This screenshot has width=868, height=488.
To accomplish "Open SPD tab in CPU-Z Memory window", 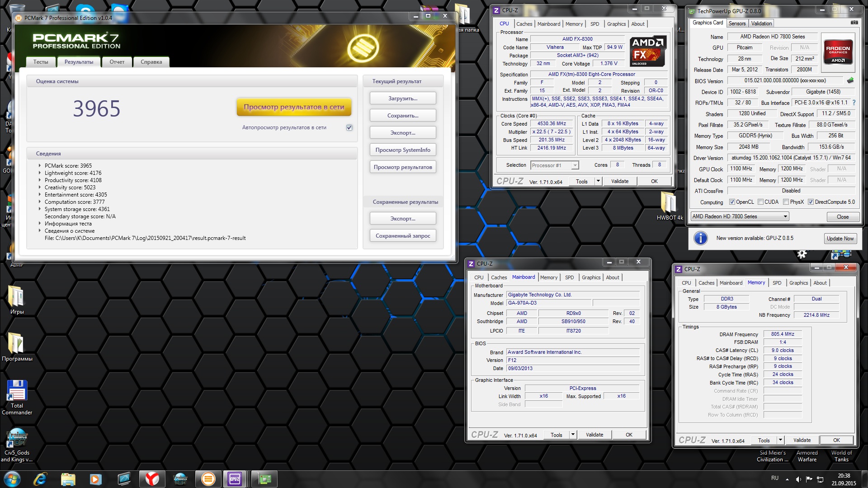I will [x=777, y=283].
